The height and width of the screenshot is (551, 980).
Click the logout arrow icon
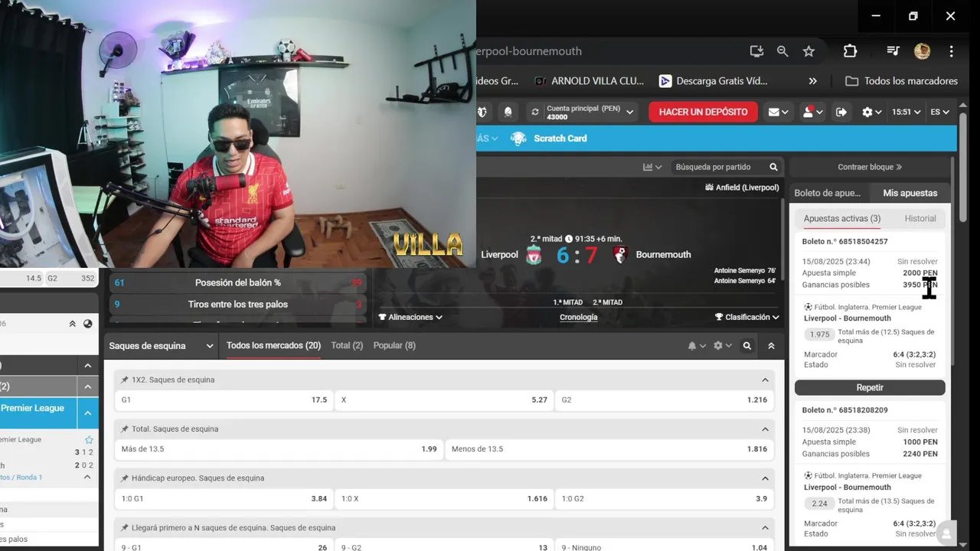tap(841, 112)
